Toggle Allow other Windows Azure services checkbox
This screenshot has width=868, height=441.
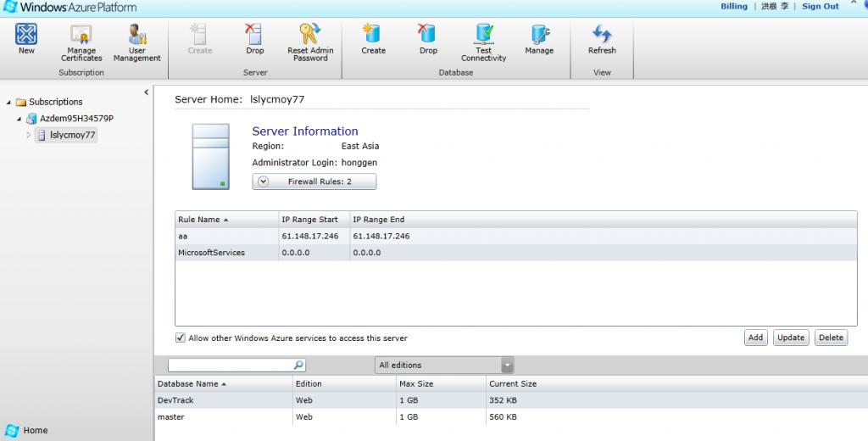[x=181, y=338]
